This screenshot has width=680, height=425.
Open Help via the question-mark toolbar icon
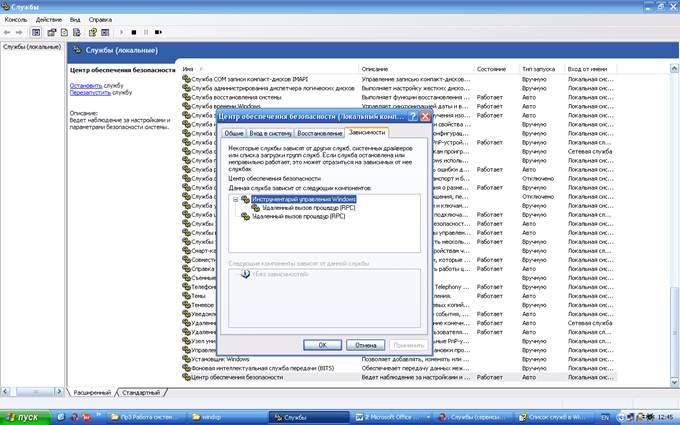[x=93, y=33]
